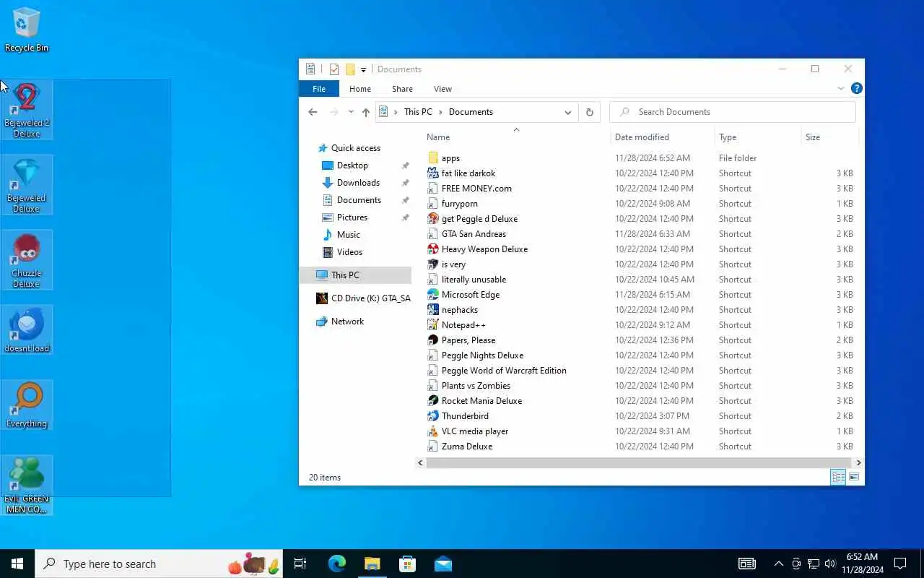The height and width of the screenshot is (578, 924).
Task: Click the 'get Peggle d Deluxe' icon
Action: pos(433,218)
